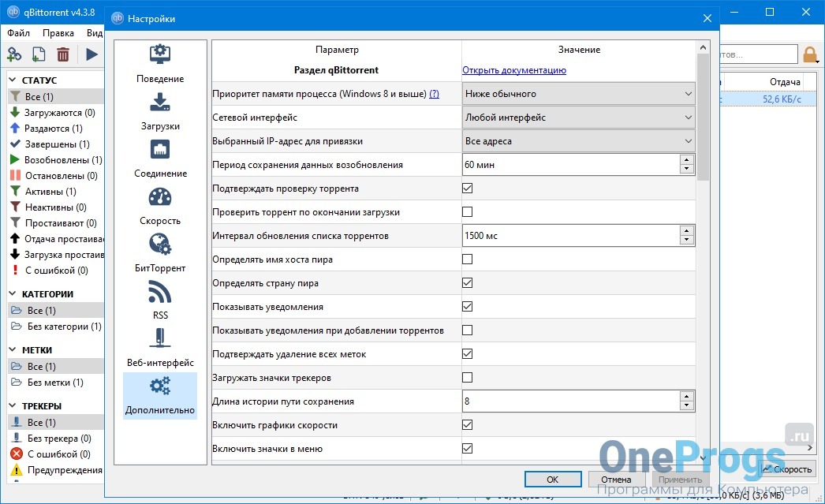Collapse the МЕТКИ section
This screenshot has width=825, height=504.
tap(13, 350)
